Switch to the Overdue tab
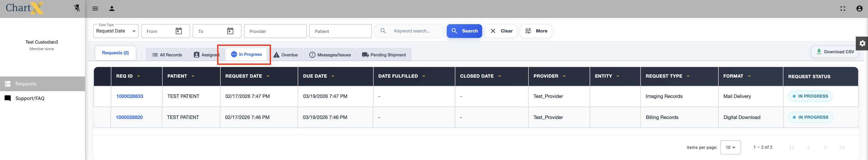Screen dimensions: 868x160 point(286,55)
